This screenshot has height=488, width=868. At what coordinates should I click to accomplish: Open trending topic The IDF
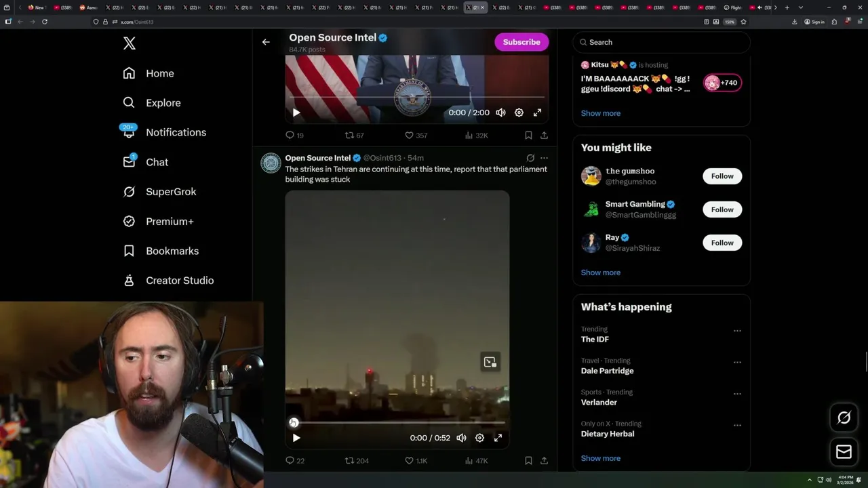pyautogui.click(x=595, y=340)
